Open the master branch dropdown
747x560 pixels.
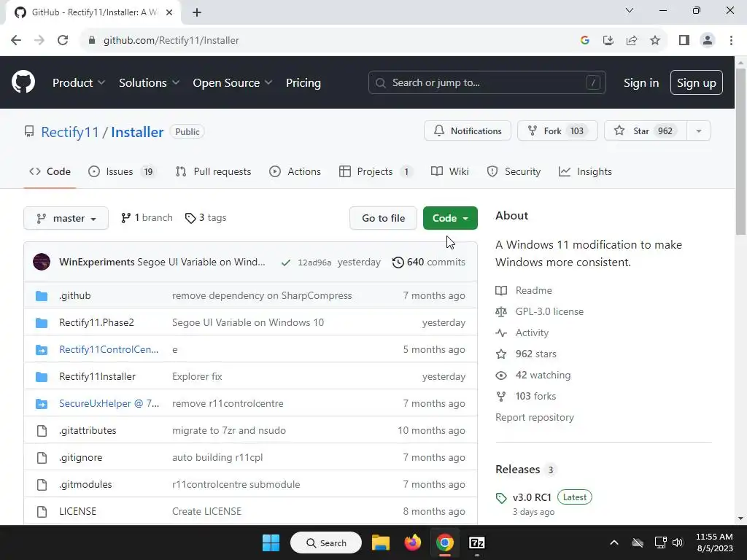click(66, 218)
